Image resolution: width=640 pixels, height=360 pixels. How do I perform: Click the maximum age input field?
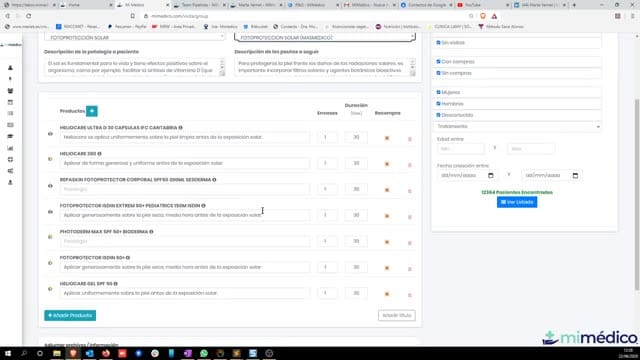pos(531,149)
